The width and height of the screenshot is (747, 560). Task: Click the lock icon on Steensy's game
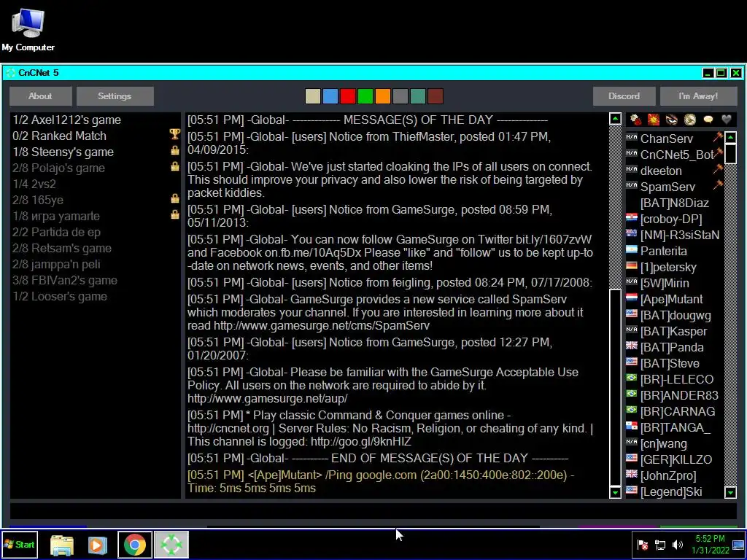point(175,150)
